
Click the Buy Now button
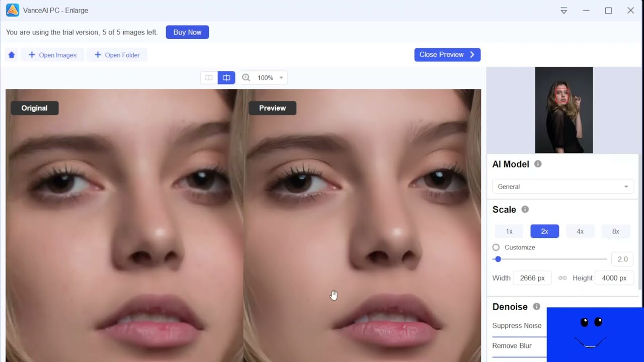click(187, 32)
